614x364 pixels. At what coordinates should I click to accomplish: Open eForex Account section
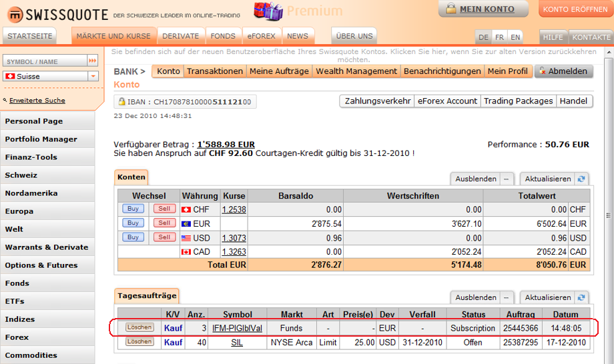[447, 101]
